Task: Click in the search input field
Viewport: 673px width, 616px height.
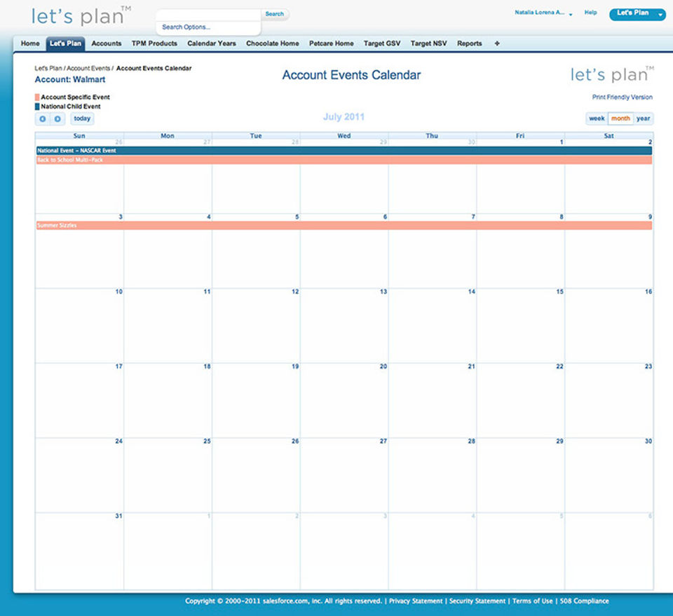Action: pyautogui.click(x=208, y=15)
